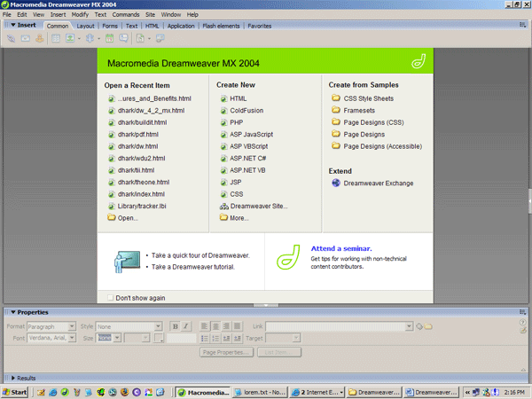Click the Text Indent icon
532x399 pixels.
238,339
